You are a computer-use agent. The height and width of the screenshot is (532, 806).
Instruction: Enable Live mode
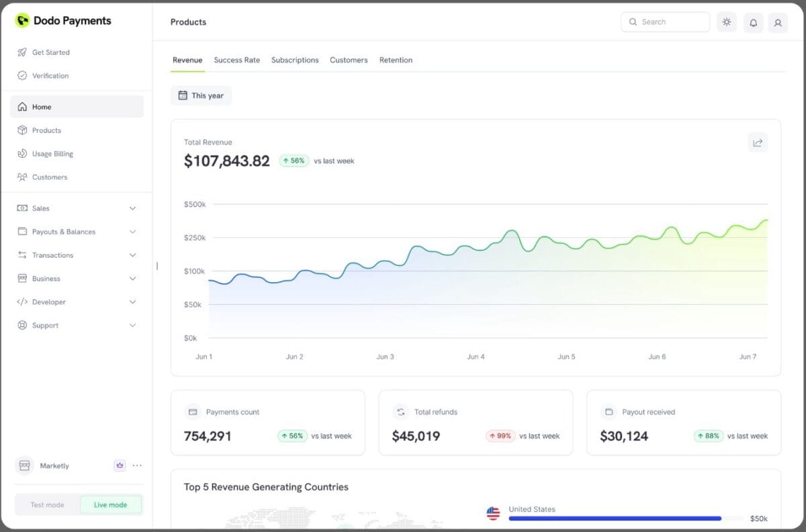coord(110,504)
